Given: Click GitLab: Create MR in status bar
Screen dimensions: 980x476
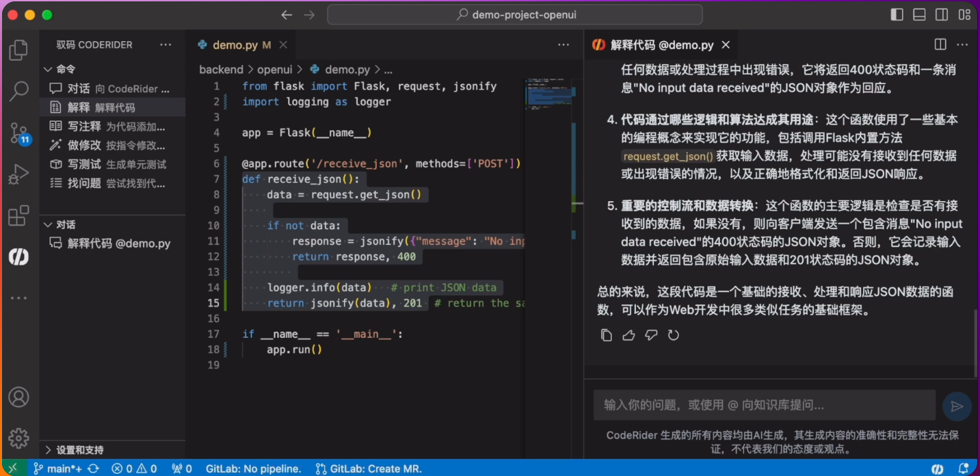Looking at the screenshot, I should pos(369,468).
